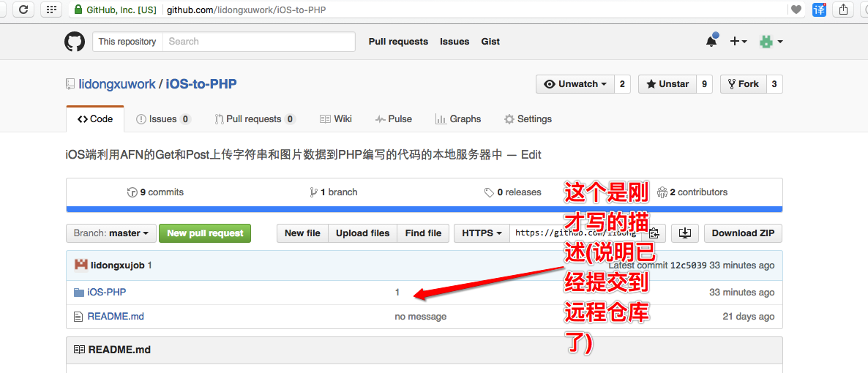Screen dimensions: 868x373
Task: Open the notifications bell
Action: 711,41
